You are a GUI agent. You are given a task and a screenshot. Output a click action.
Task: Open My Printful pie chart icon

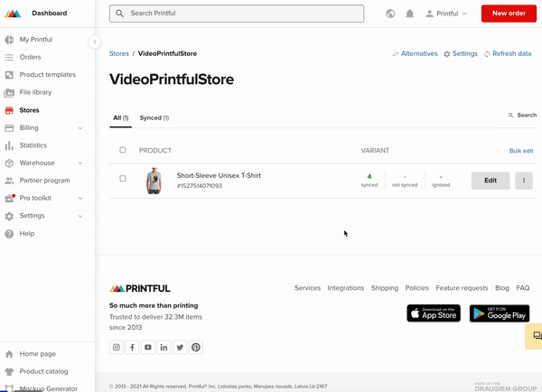[9, 40]
